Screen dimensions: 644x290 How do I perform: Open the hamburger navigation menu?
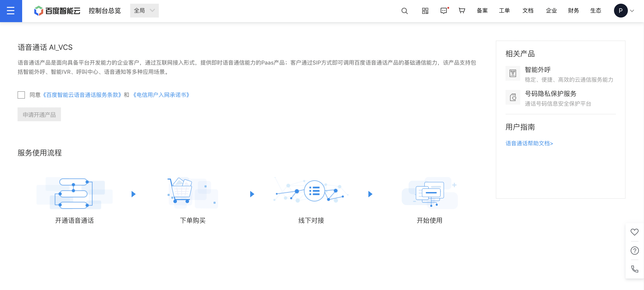(11, 11)
